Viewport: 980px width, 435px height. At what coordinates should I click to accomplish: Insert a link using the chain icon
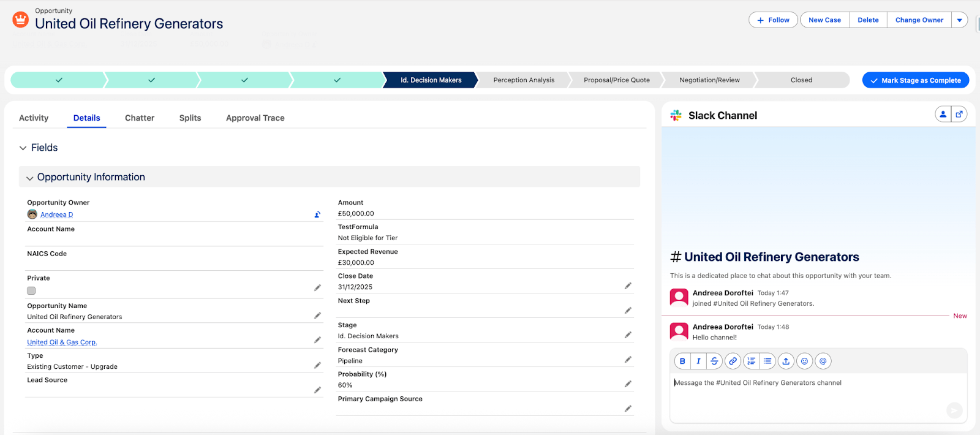pyautogui.click(x=733, y=361)
